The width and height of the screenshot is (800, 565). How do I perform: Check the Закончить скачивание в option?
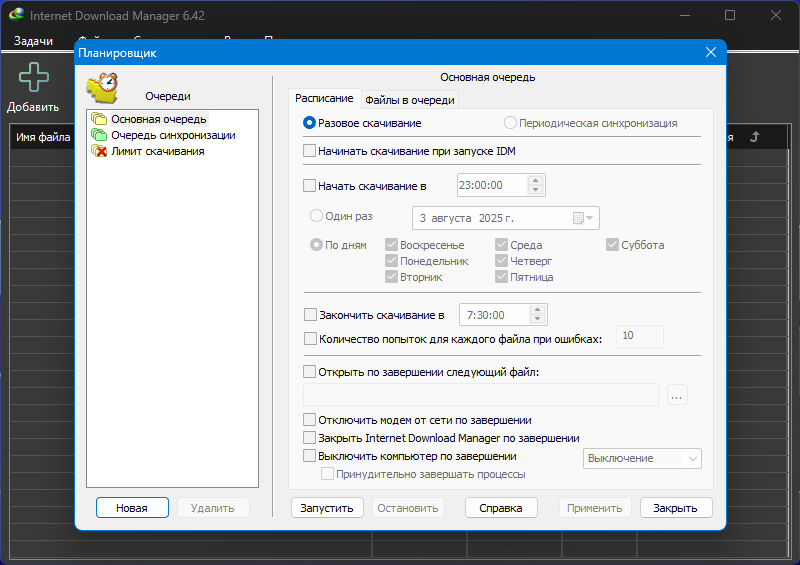pyautogui.click(x=310, y=315)
